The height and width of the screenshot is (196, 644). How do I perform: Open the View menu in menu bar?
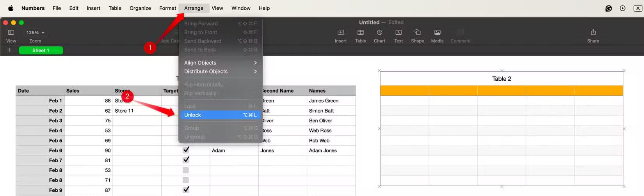[217, 8]
